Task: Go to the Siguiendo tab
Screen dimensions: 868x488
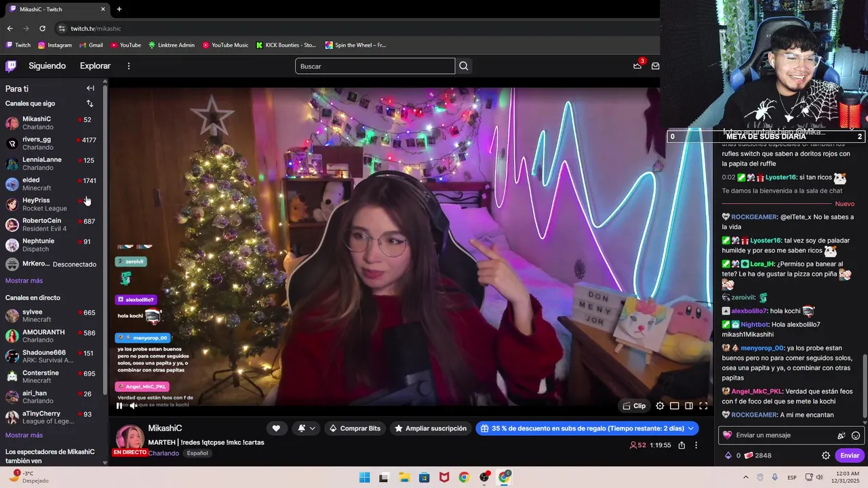Action: 47,66
